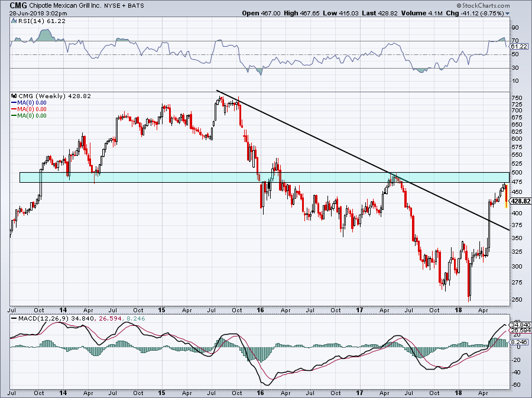The image size is (532, 398).
Task: Click the 750 price axis label
Action: tap(517, 98)
